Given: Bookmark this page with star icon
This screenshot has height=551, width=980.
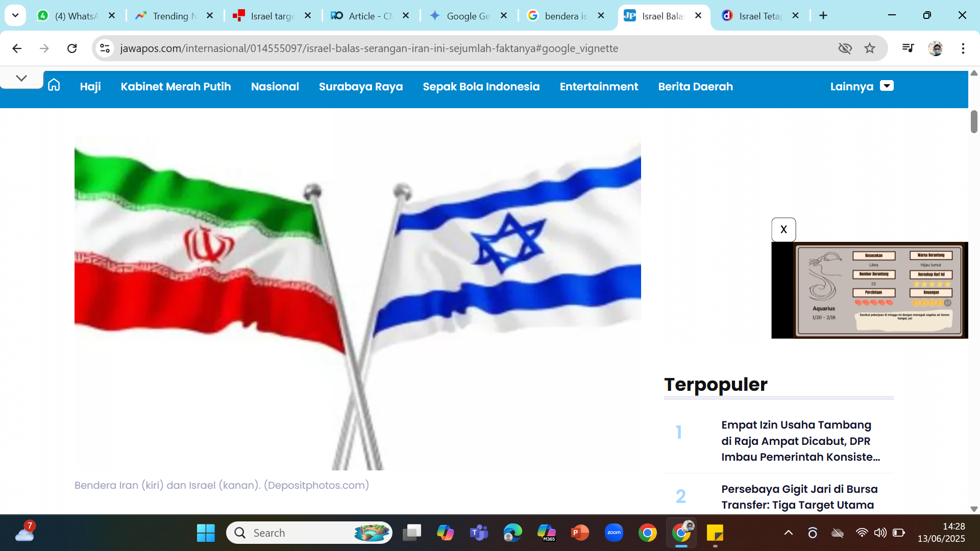Looking at the screenshot, I should pos(870,48).
